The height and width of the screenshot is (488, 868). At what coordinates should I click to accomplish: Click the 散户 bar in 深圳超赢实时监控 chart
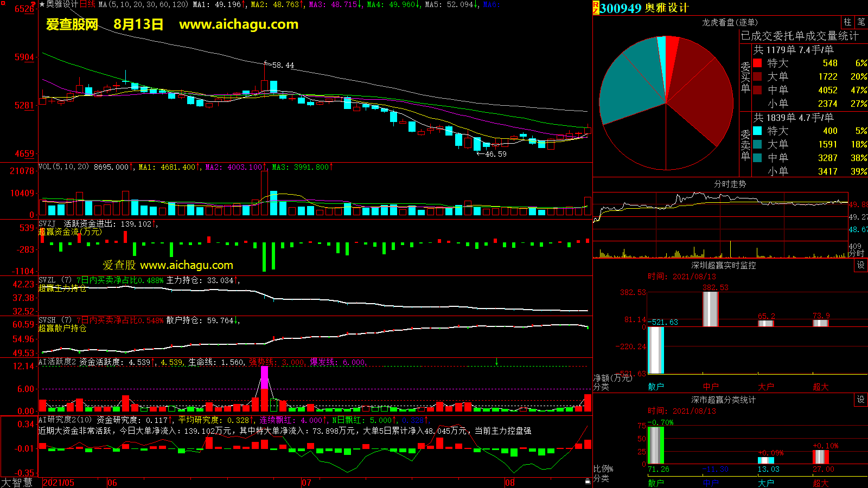656,350
